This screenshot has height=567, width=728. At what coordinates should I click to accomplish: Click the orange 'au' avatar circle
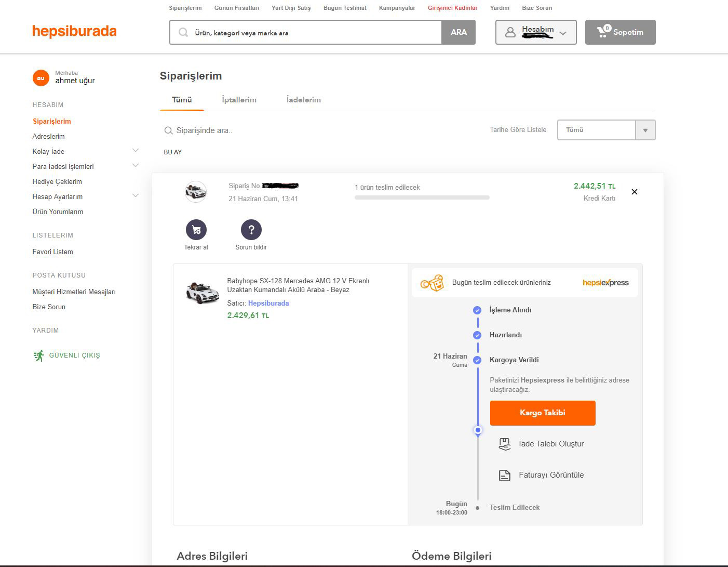pyautogui.click(x=41, y=78)
